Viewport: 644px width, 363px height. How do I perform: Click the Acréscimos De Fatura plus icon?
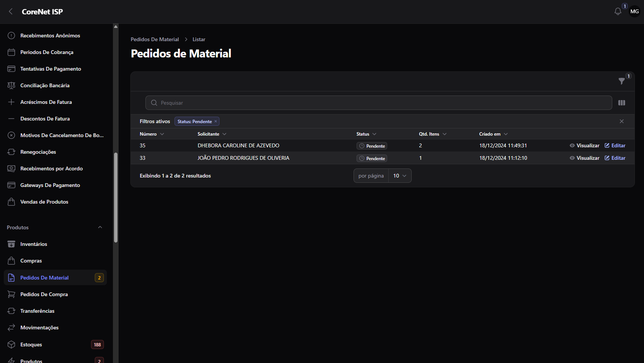11,102
